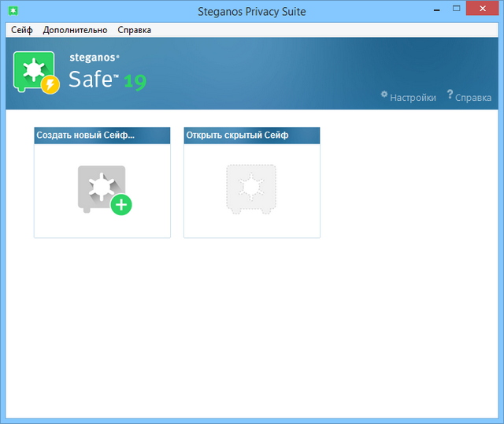Select the "Создать новый Сейф..." tile header
The image size is (504, 424).
tap(102, 136)
